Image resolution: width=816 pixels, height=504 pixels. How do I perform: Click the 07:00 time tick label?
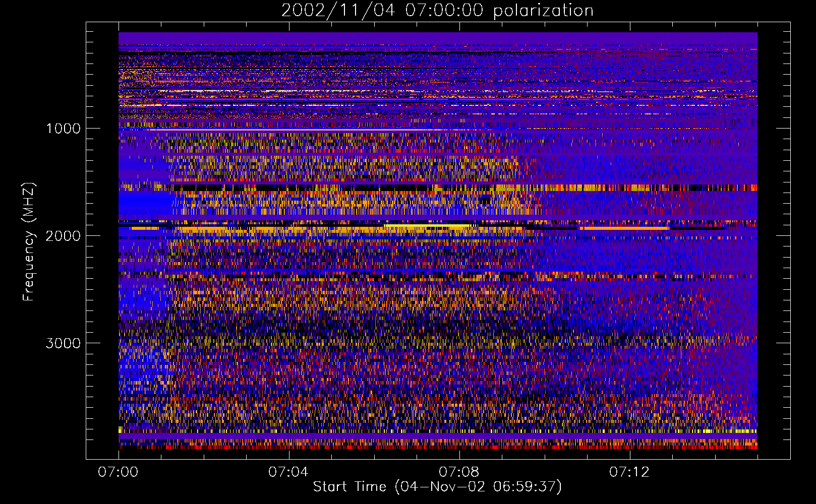coord(119,472)
